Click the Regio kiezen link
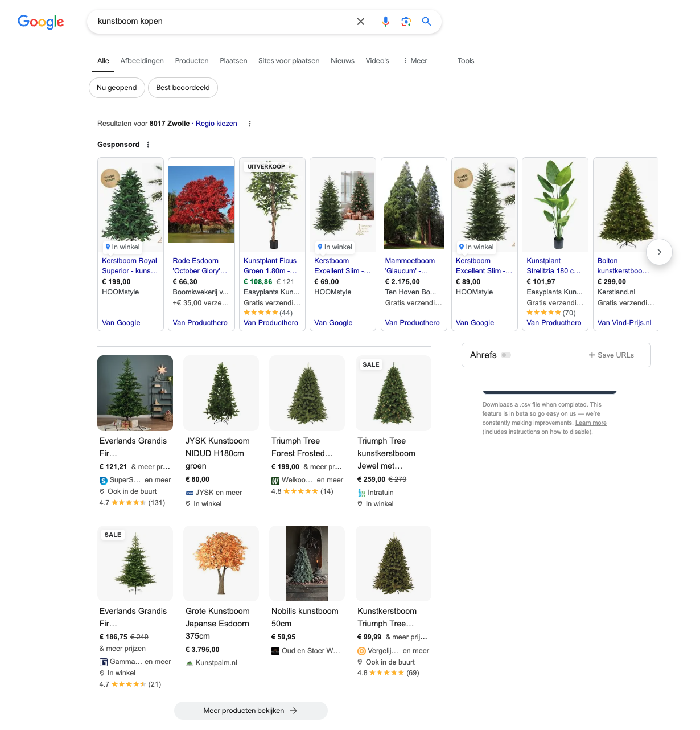 [x=216, y=124]
